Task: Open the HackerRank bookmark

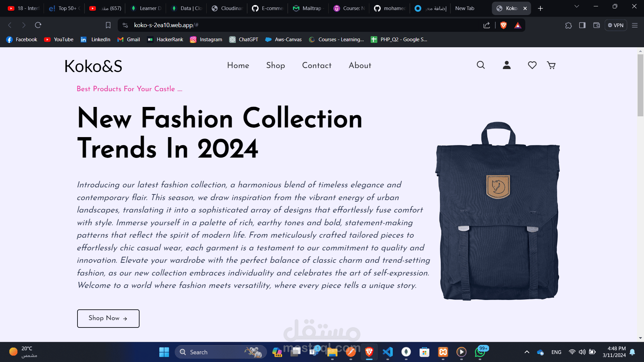Action: coord(165,40)
